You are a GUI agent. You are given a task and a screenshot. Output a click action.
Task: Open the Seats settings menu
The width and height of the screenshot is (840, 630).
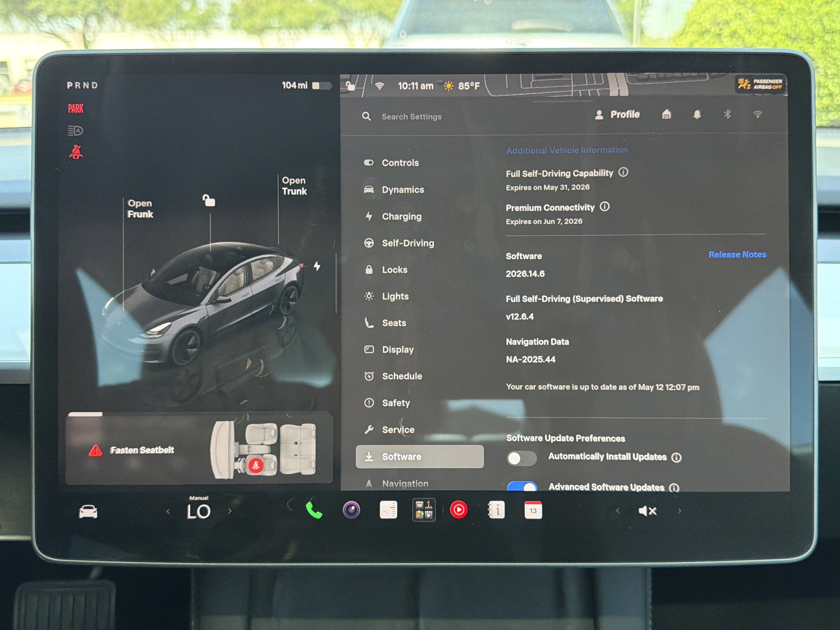(x=420, y=323)
